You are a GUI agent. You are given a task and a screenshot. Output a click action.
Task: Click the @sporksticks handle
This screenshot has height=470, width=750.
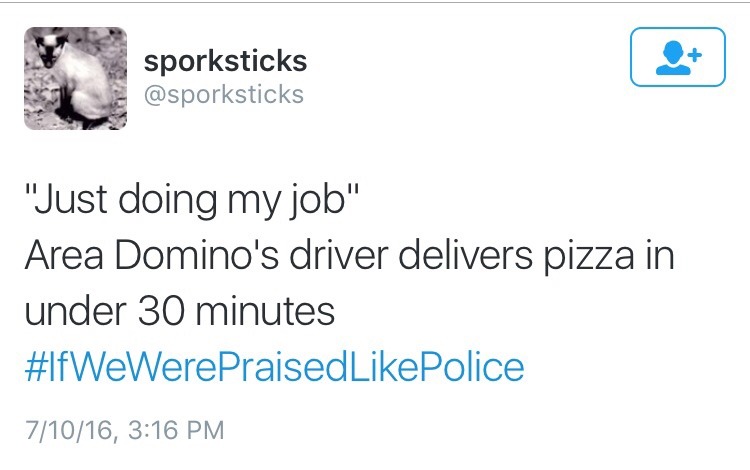point(224,95)
